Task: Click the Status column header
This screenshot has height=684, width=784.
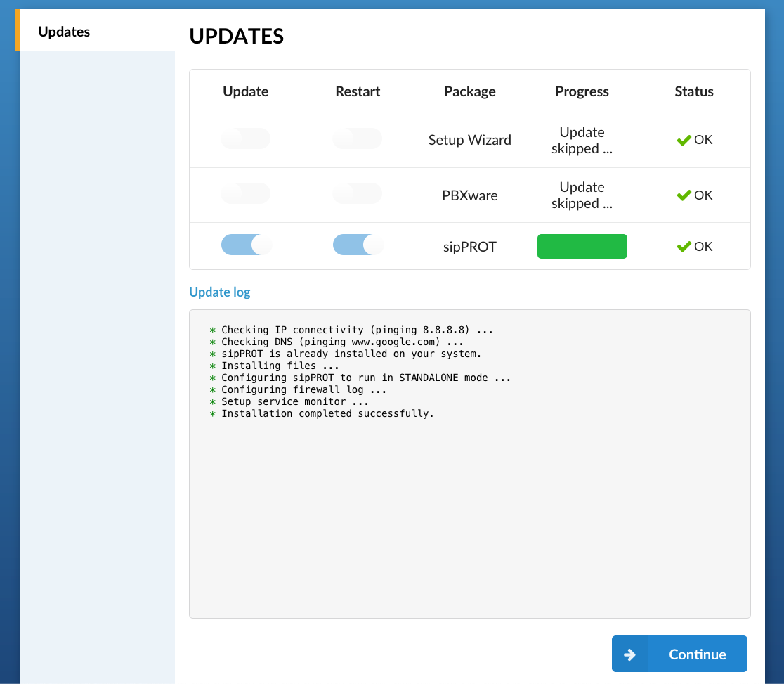Action: pos(693,91)
